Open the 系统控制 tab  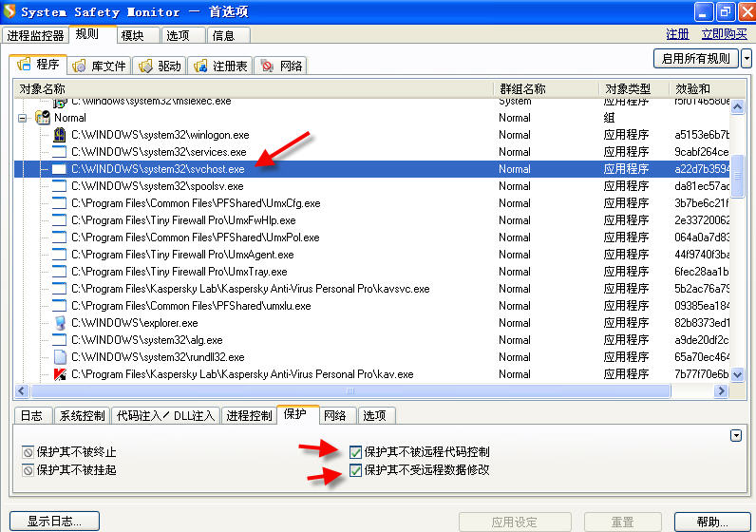tap(82, 416)
